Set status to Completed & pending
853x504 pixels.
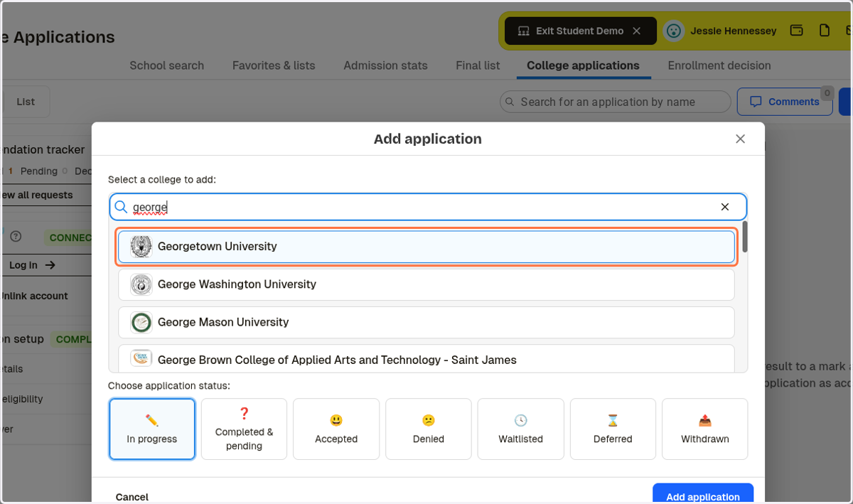point(244,429)
